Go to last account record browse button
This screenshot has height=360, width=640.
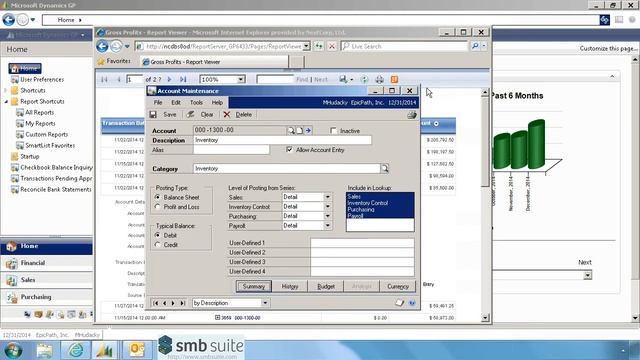tap(182, 303)
